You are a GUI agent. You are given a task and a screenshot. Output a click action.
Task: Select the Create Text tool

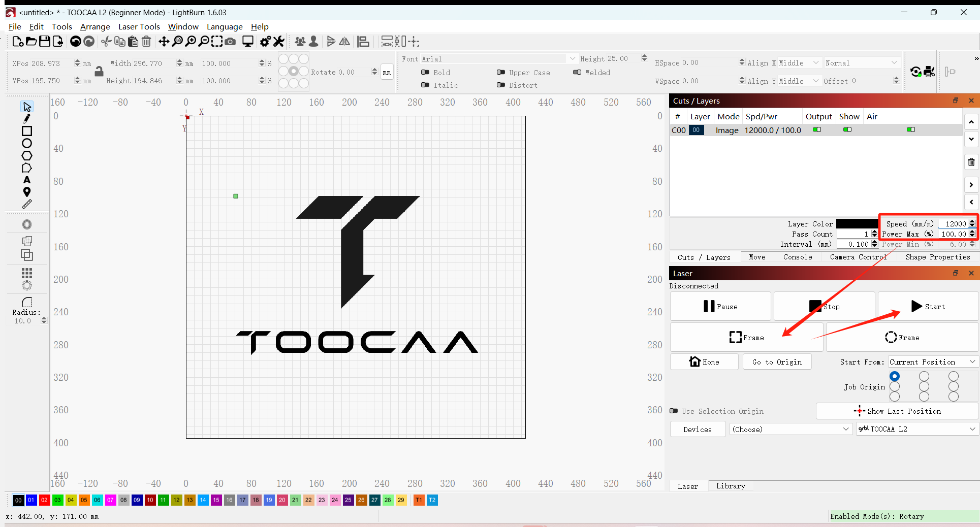(27, 180)
